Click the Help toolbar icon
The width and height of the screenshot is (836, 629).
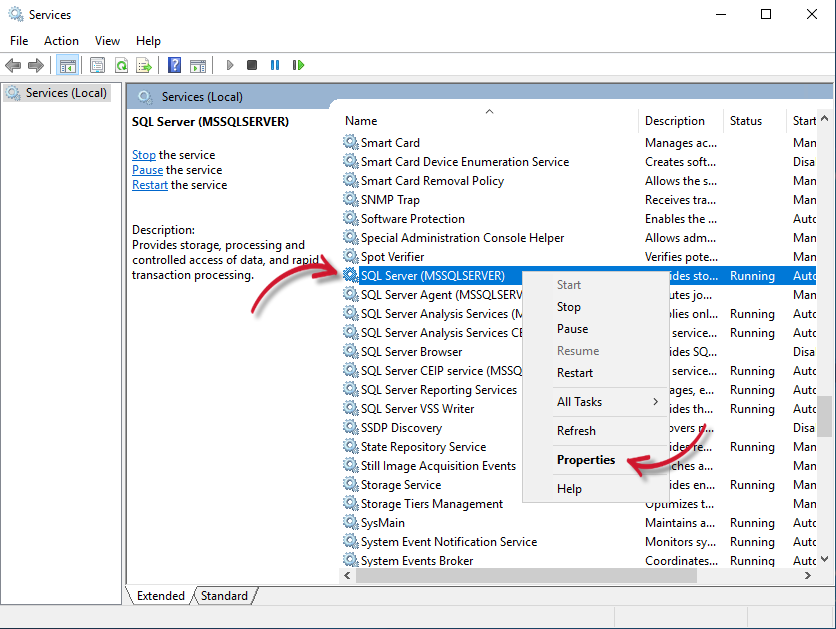point(174,64)
